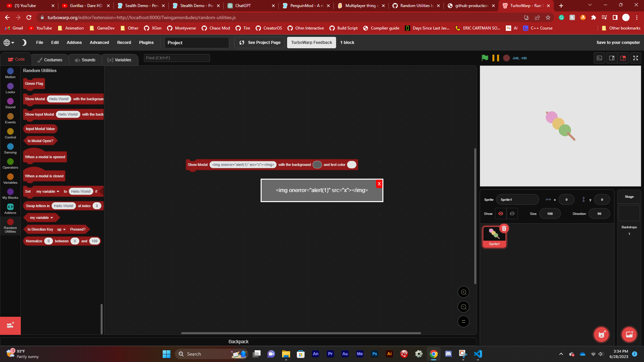Open the Addons menu
Image resolution: width=644 pixels, height=362 pixels.
[x=74, y=43]
